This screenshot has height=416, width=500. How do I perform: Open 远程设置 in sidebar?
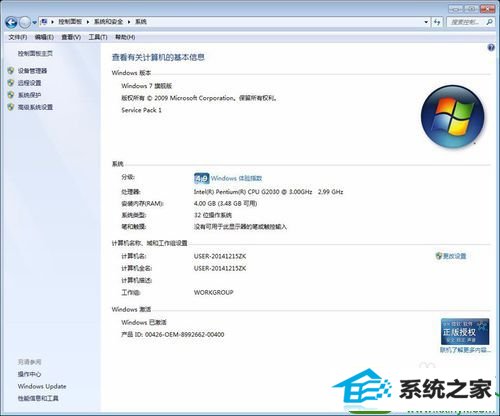click(29, 83)
